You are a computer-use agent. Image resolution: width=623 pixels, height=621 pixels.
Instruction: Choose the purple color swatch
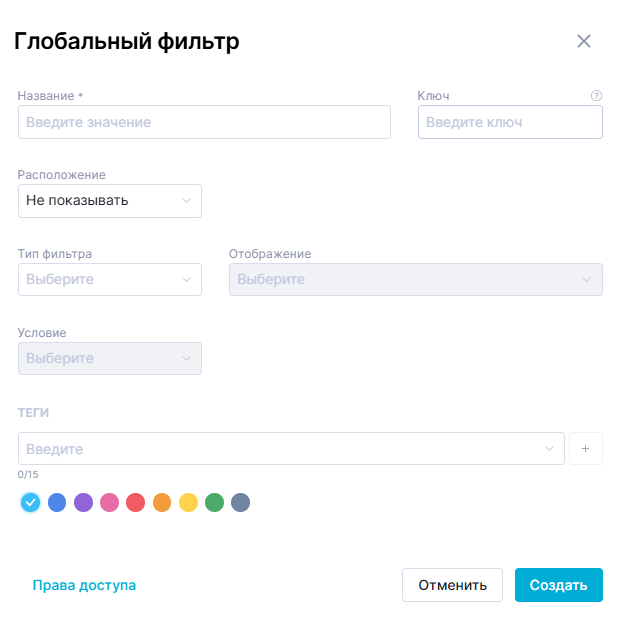83,502
